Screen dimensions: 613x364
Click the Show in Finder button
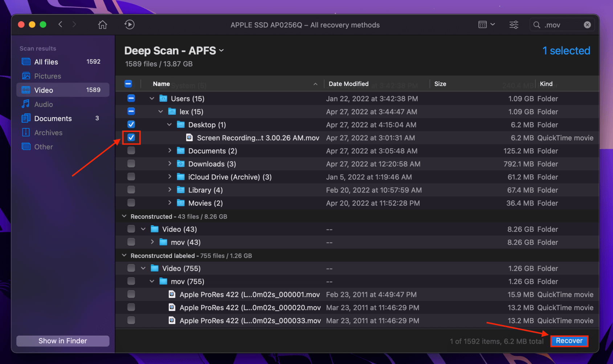pyautogui.click(x=63, y=341)
